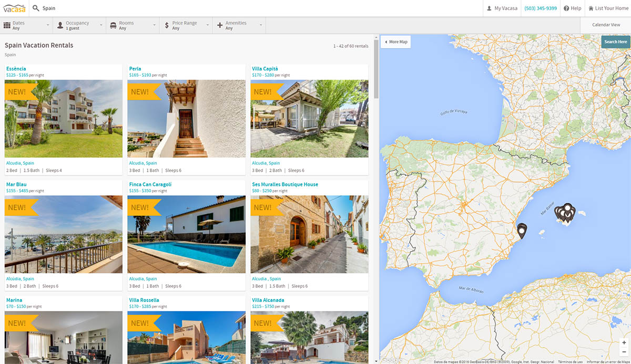
Task: Click the Search Here map button
Action: [x=615, y=42]
